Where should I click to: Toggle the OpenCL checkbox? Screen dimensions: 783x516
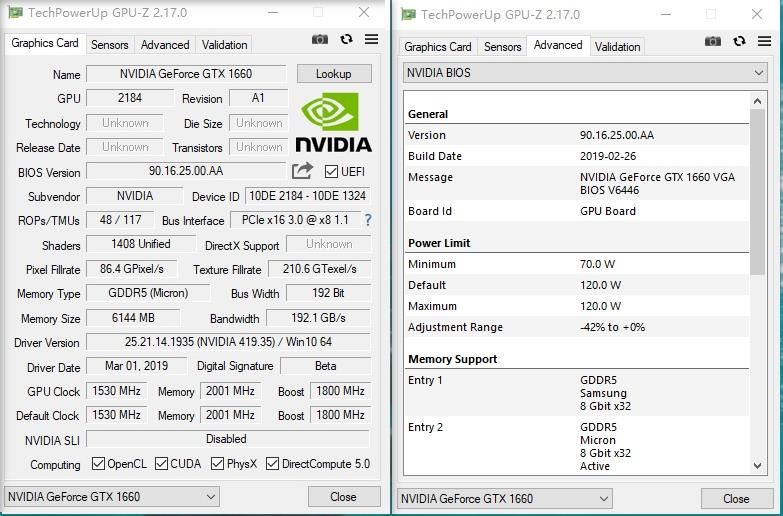pos(98,464)
